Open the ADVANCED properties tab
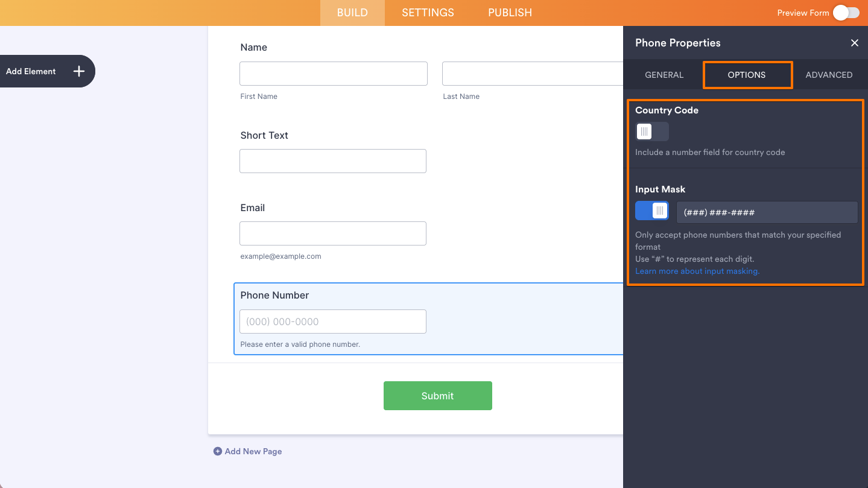This screenshot has height=488, width=868. (829, 75)
